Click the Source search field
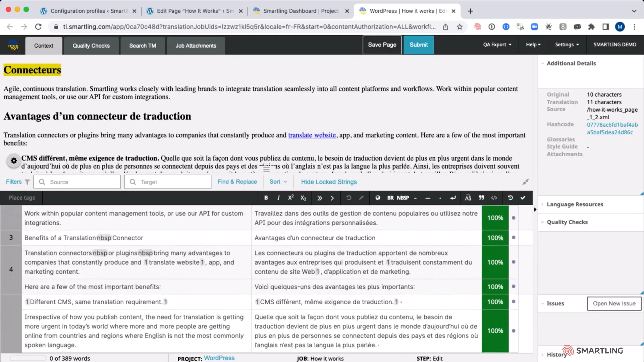644x362 pixels. pos(77,182)
